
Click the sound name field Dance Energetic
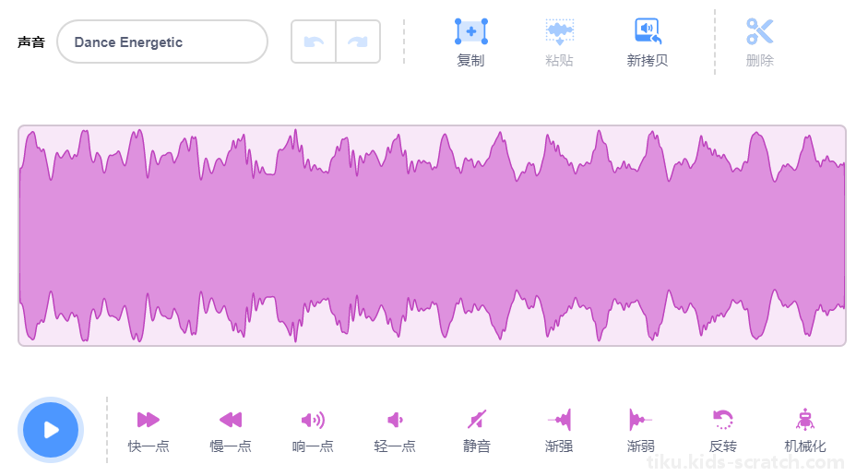pyautogui.click(x=162, y=42)
